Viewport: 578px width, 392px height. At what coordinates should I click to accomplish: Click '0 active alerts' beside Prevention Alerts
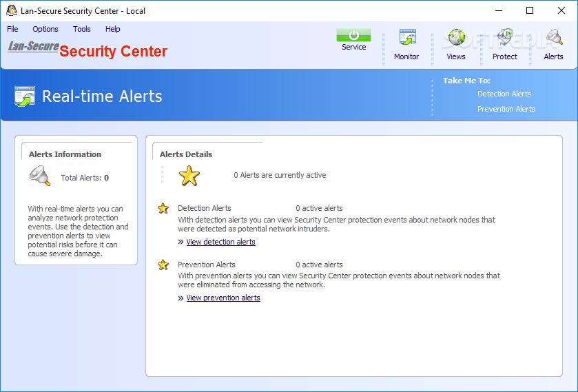click(x=319, y=265)
